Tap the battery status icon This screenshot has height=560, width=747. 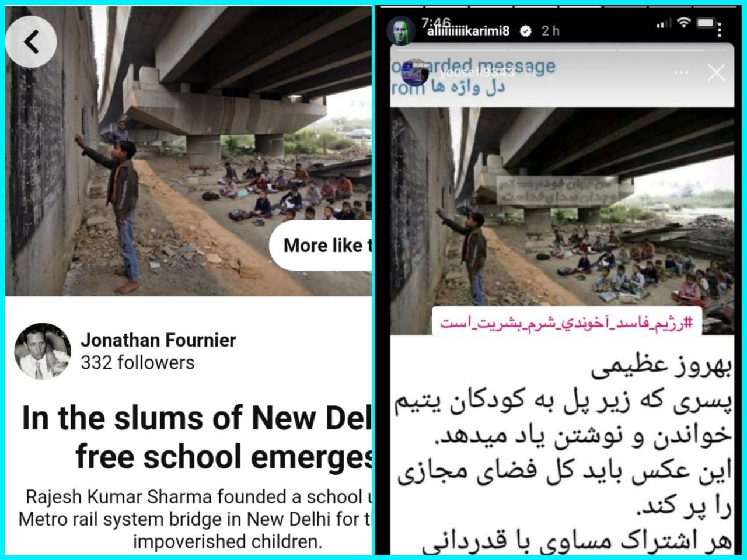pos(707,23)
